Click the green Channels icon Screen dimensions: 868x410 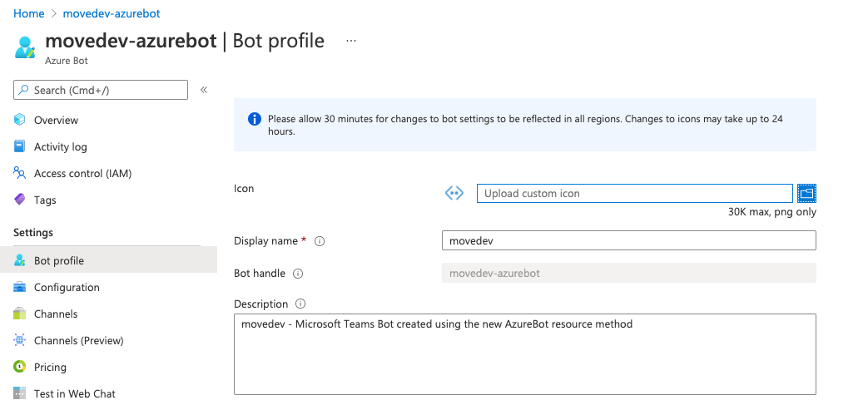click(19, 314)
